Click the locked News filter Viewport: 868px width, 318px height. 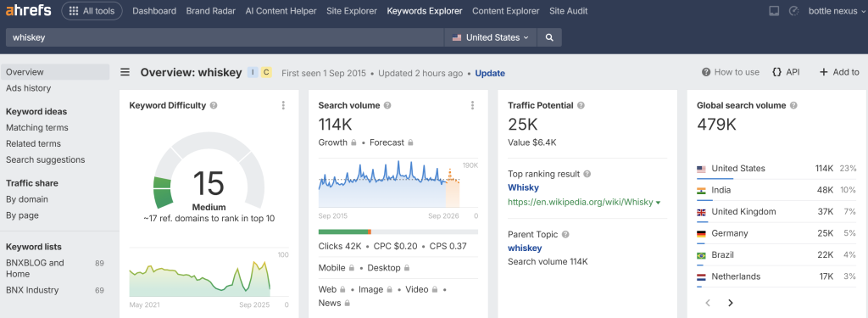coord(334,303)
